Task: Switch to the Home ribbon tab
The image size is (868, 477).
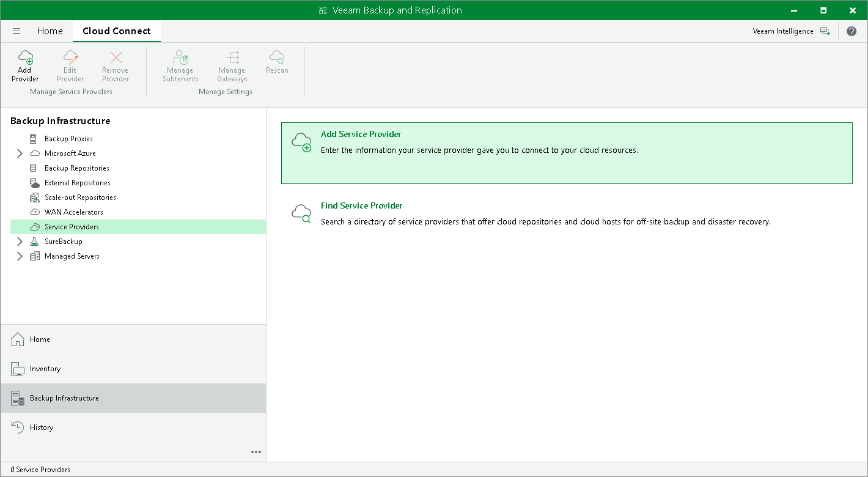Action: (50, 31)
